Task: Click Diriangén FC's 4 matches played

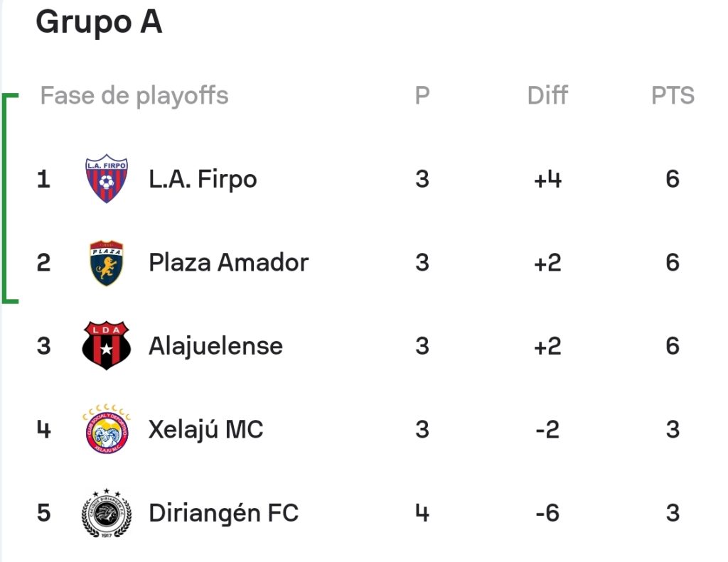Action: click(422, 513)
